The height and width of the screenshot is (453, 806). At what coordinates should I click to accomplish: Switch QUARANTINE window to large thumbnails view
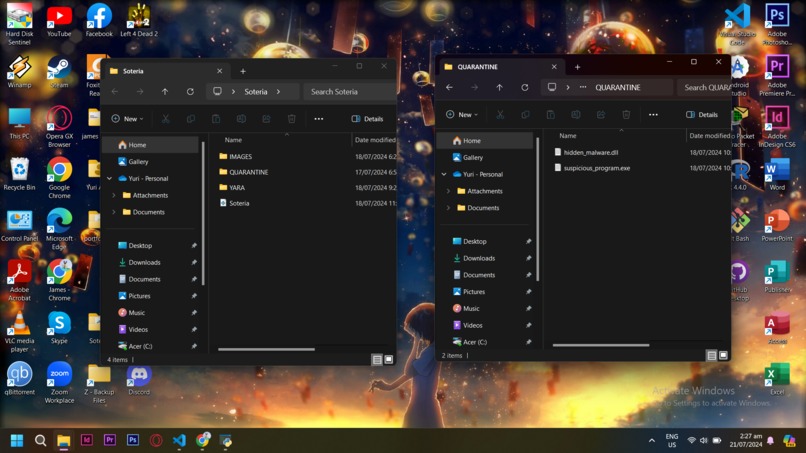coord(723,355)
